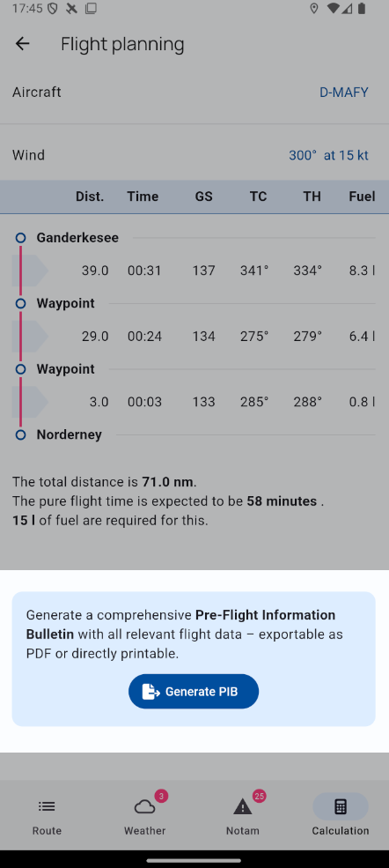The image size is (389, 868).
Task: Select aircraft D-MAFY value
Action: click(x=344, y=93)
